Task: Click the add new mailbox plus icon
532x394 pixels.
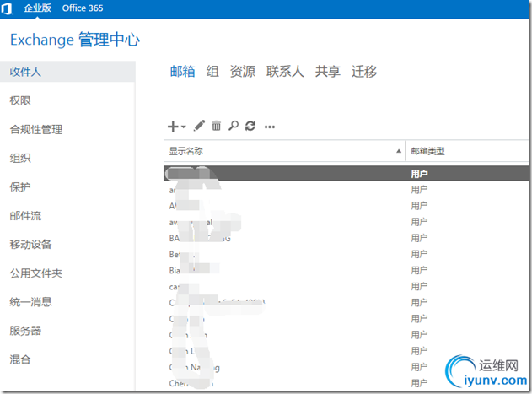Action: click(173, 127)
